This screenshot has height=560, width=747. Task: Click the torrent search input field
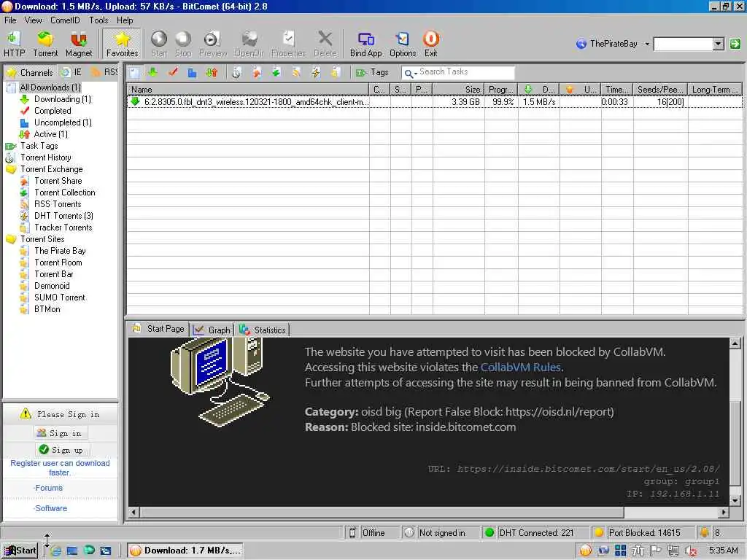[683, 44]
